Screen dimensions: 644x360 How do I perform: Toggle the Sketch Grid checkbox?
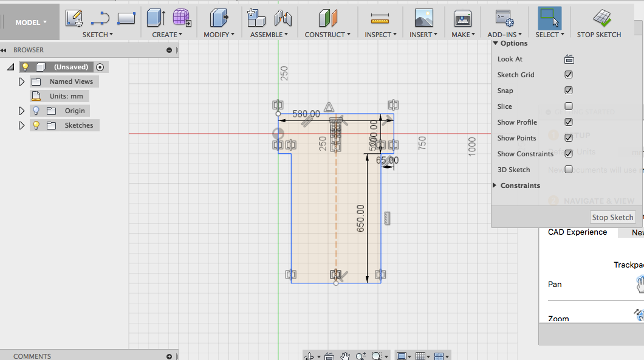coord(569,74)
